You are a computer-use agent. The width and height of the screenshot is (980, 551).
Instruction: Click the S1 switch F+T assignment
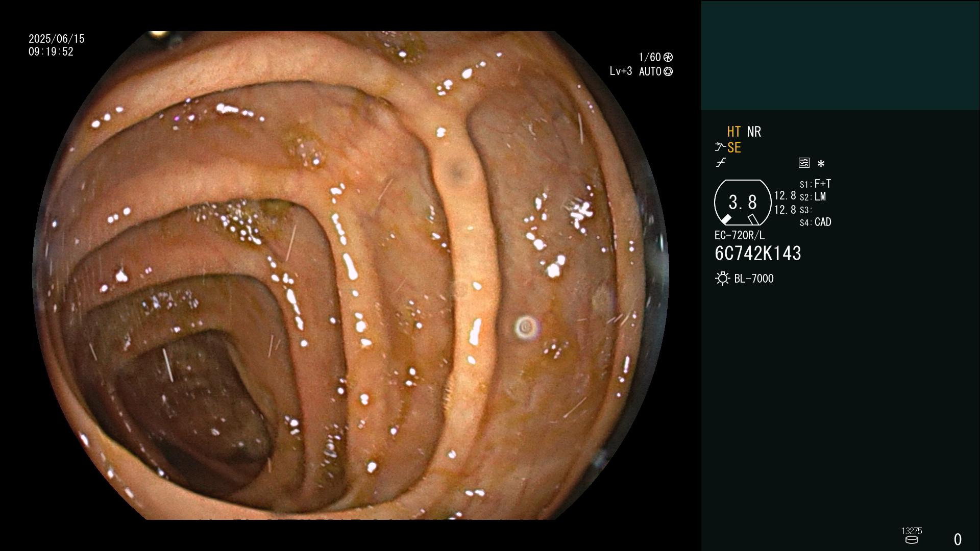pos(816,184)
